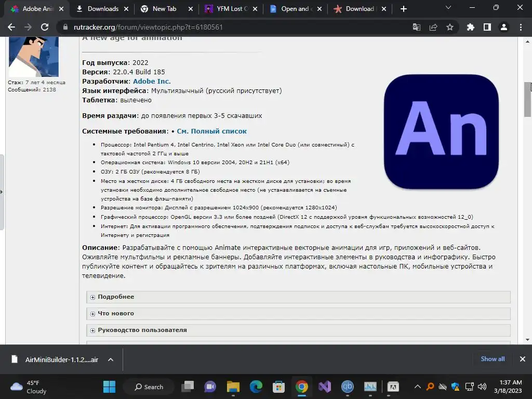The width and height of the screenshot is (532, 399).
Task: Click the scrollbar down arrow
Action: (528, 340)
